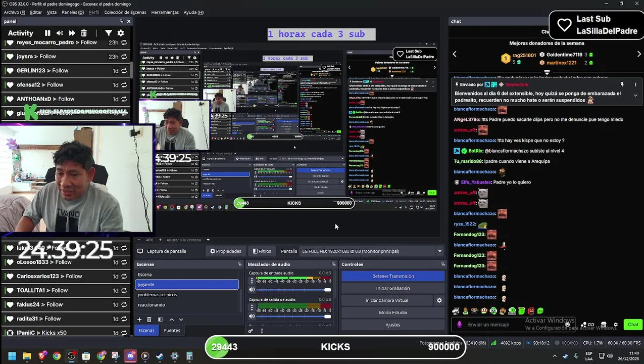Open the Archivo menu
Image resolution: width=644 pixels, height=364 pixels.
(14, 12)
